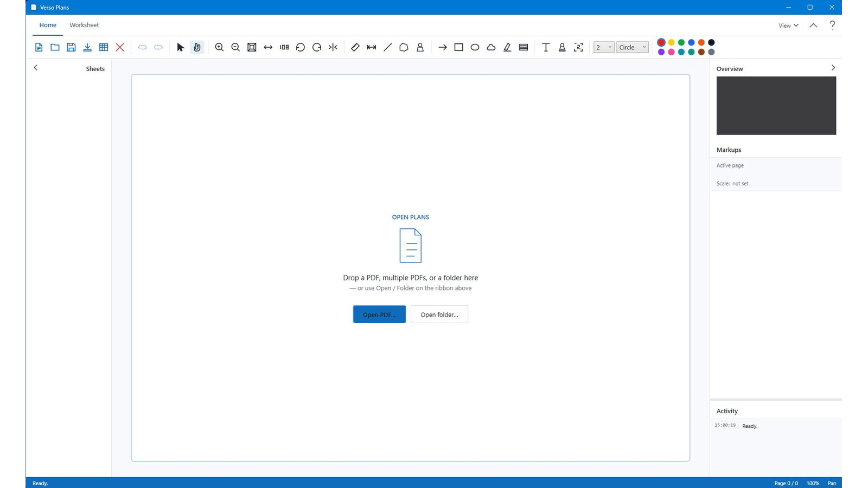Click the Open folder icon in toolbar
Image resolution: width=868 pixels, height=488 pixels.
click(x=55, y=47)
